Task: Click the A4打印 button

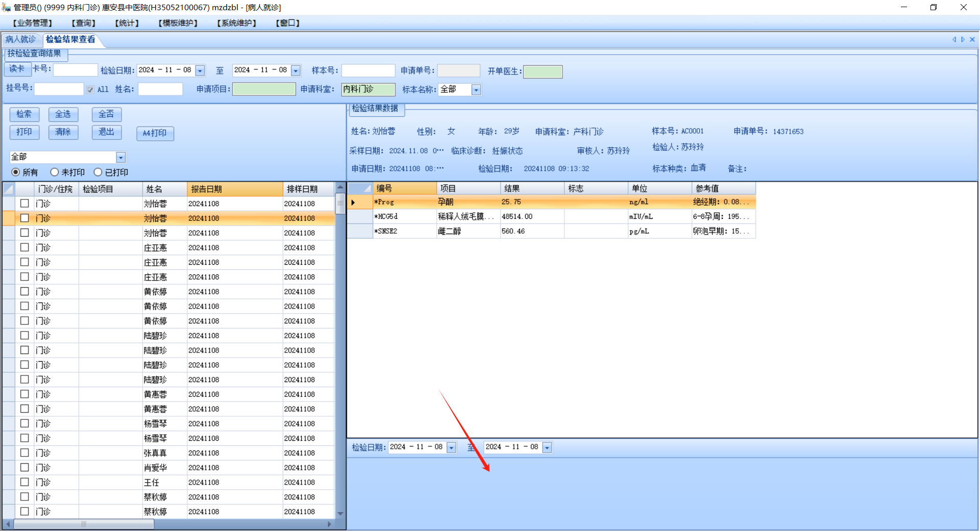Action: [x=155, y=133]
